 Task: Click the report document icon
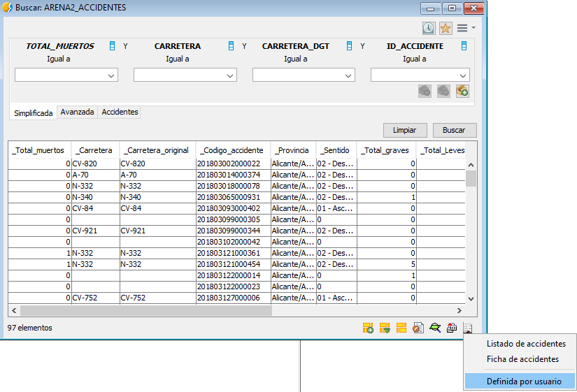[x=467, y=327]
